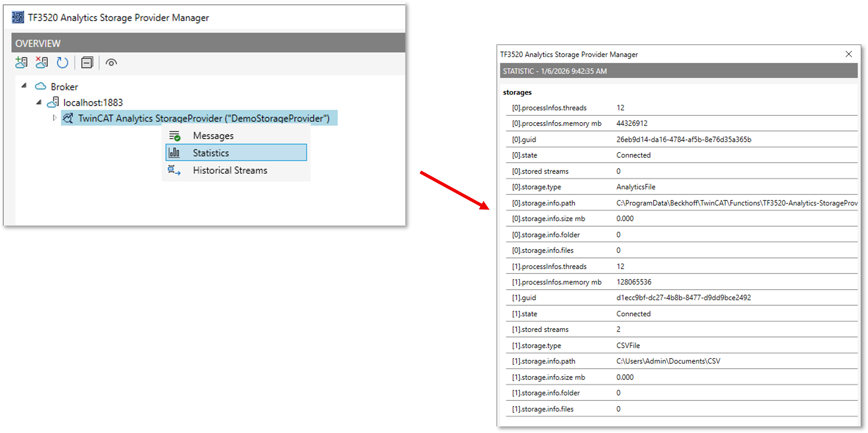Image resolution: width=868 pixels, height=433 pixels.
Task: Click the TF3520 application icon in title
Action: click(18, 17)
